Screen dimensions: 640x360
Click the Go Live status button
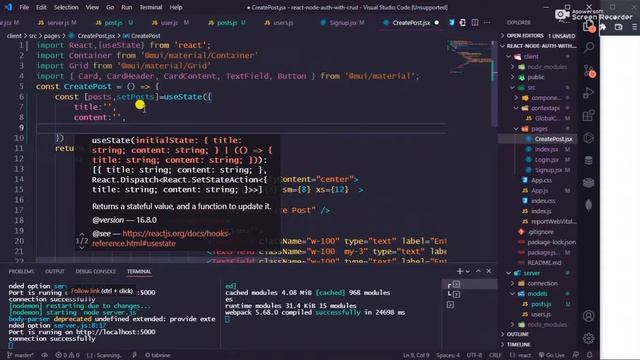coord(551,355)
